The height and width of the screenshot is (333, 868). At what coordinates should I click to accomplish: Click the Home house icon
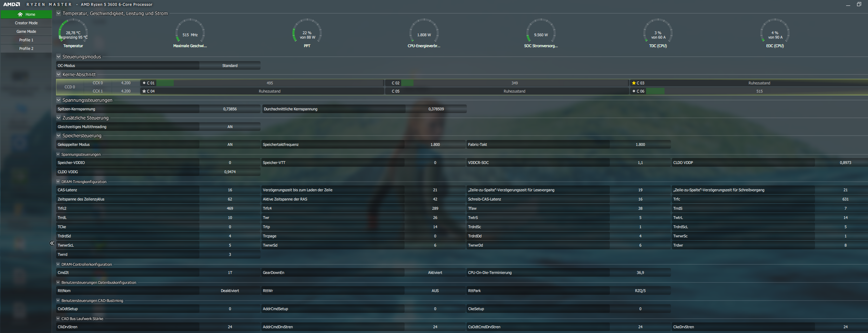20,14
